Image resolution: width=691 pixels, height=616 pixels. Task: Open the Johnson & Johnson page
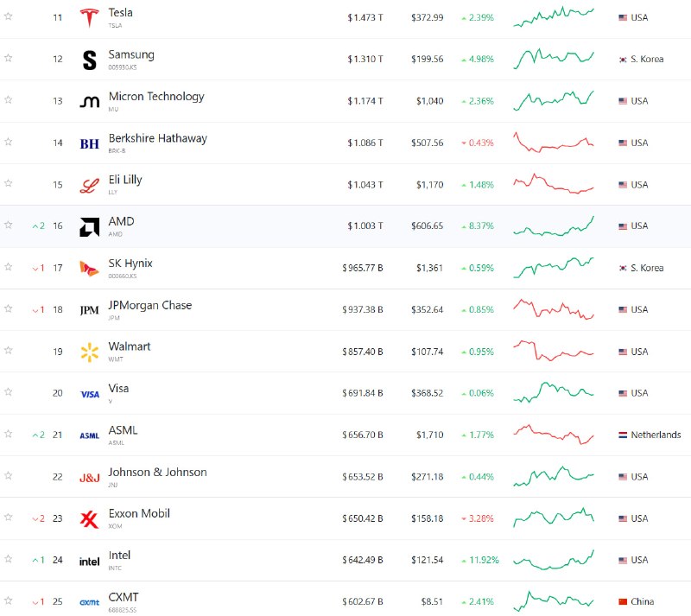[x=157, y=473]
